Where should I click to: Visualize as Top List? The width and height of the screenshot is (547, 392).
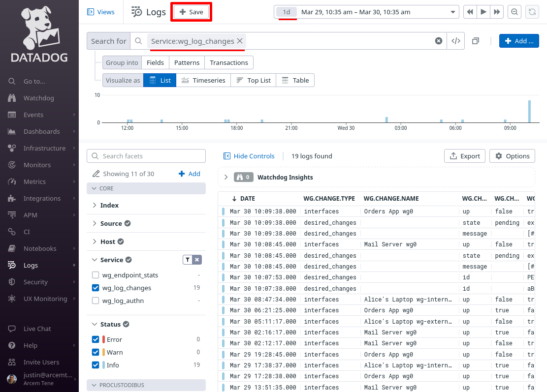253,80
